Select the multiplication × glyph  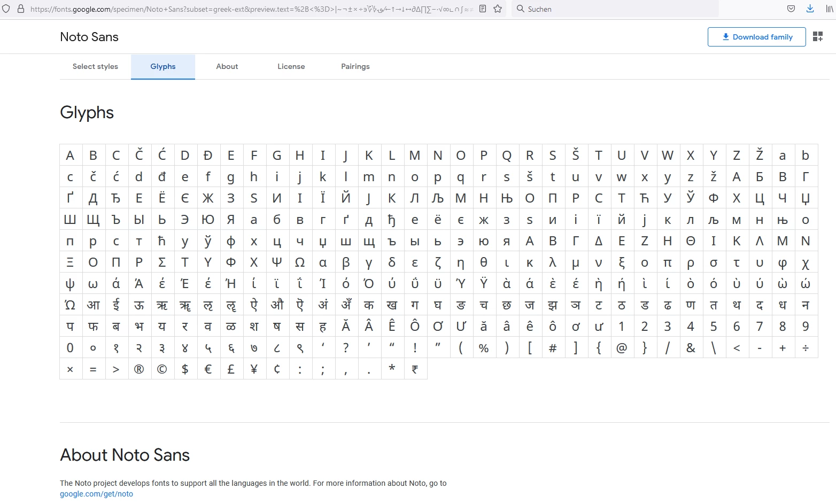tap(70, 369)
